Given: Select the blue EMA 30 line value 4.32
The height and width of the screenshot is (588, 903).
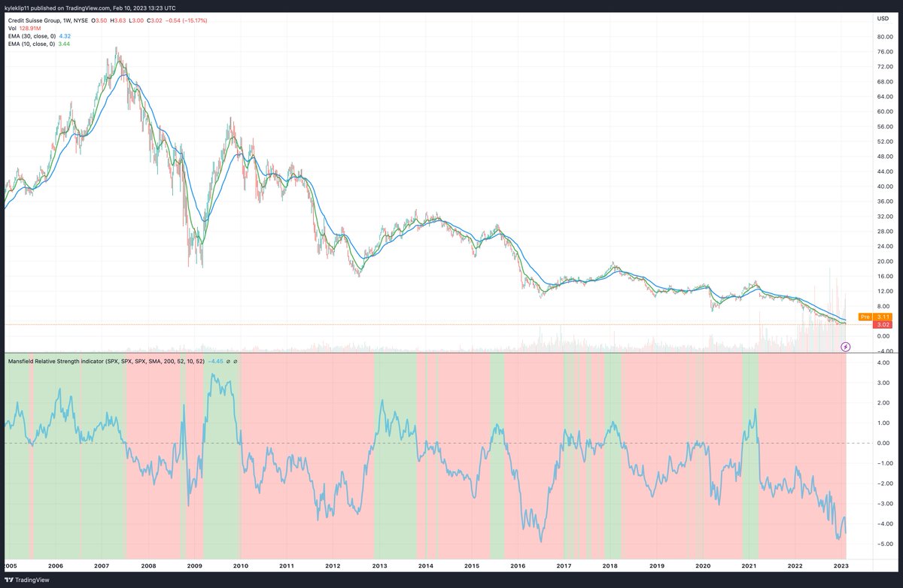Looking at the screenshot, I should tap(66, 35).
